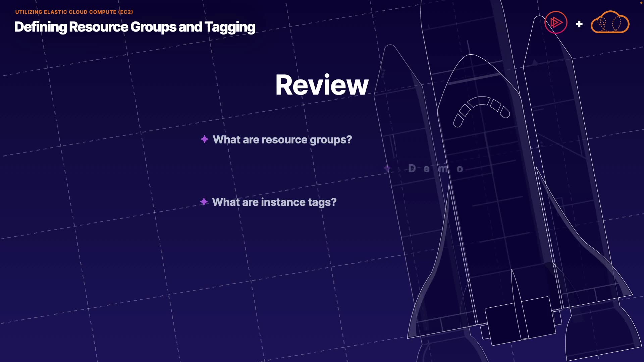The height and width of the screenshot is (362, 644).
Task: Click the large "Review" heading
Action: click(x=322, y=85)
